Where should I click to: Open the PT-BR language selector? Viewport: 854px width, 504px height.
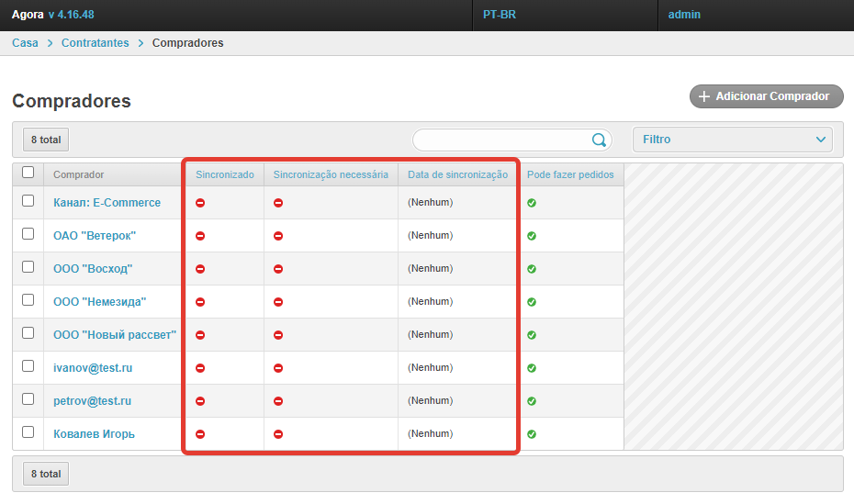pos(500,15)
